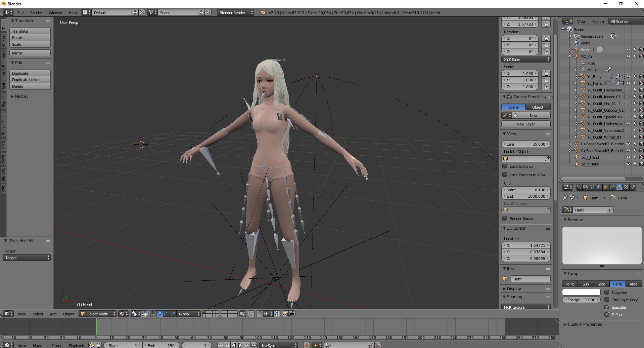
Task: Open the Scene properties tab icon
Action: click(x=592, y=187)
